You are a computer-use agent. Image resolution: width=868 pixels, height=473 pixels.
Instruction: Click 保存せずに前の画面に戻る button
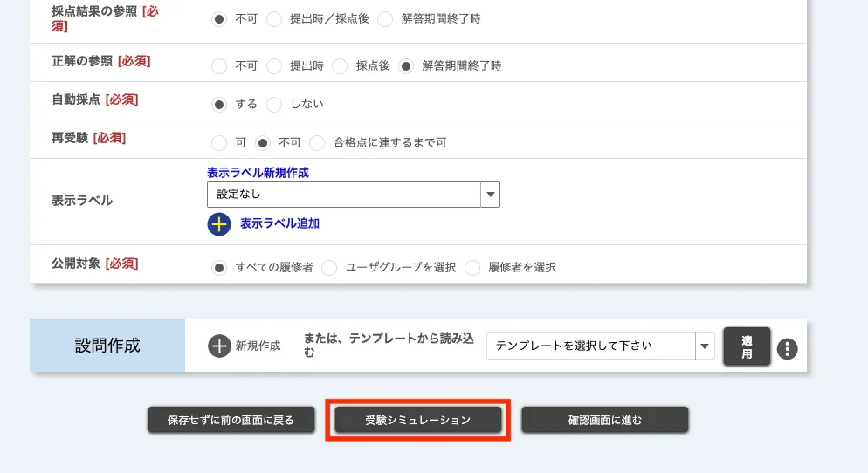point(232,420)
